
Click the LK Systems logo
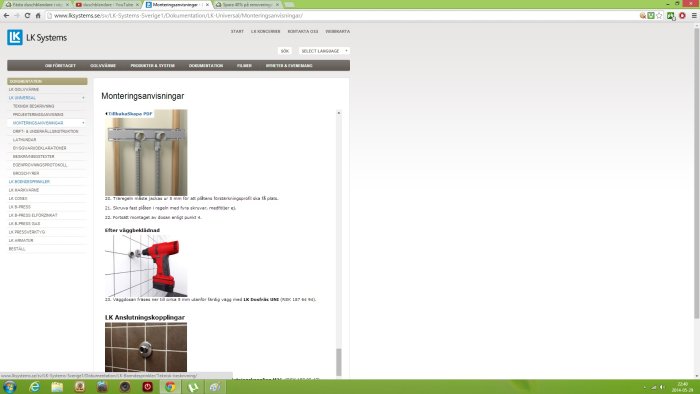click(x=37, y=37)
